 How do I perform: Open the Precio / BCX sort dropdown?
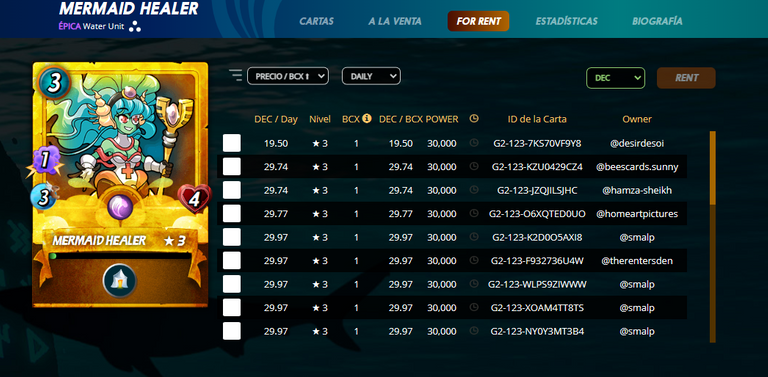288,76
